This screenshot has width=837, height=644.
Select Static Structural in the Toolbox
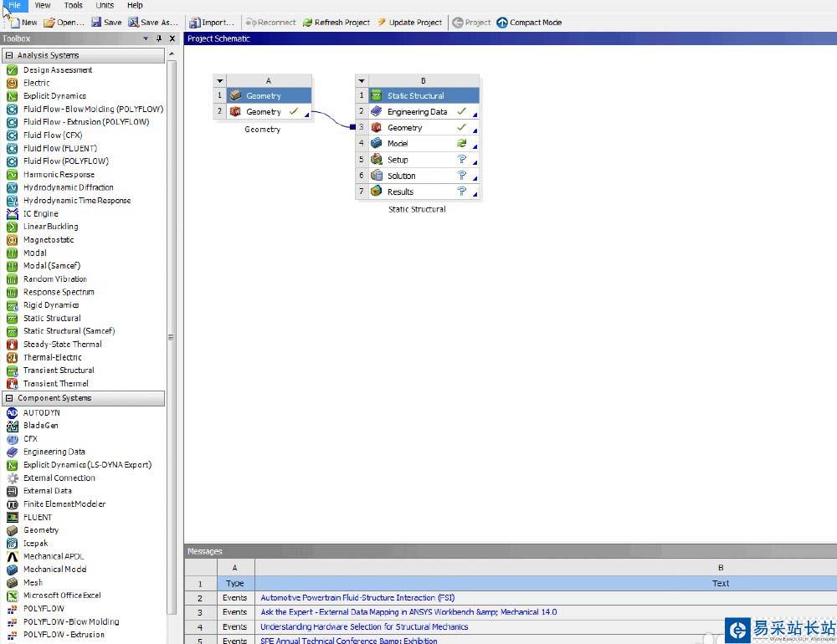tap(44, 318)
